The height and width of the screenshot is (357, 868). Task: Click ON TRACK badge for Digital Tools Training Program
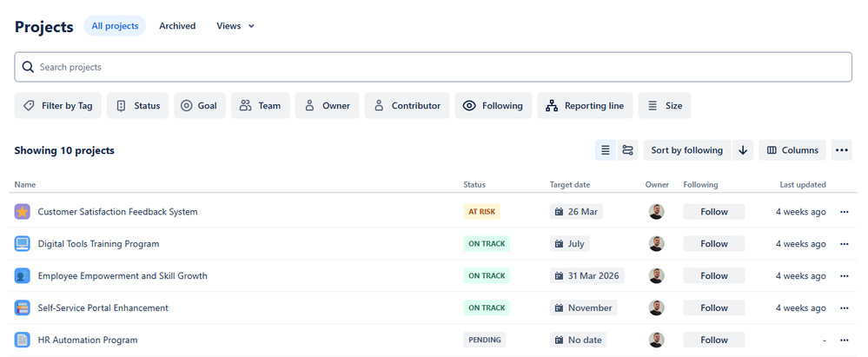click(x=487, y=243)
